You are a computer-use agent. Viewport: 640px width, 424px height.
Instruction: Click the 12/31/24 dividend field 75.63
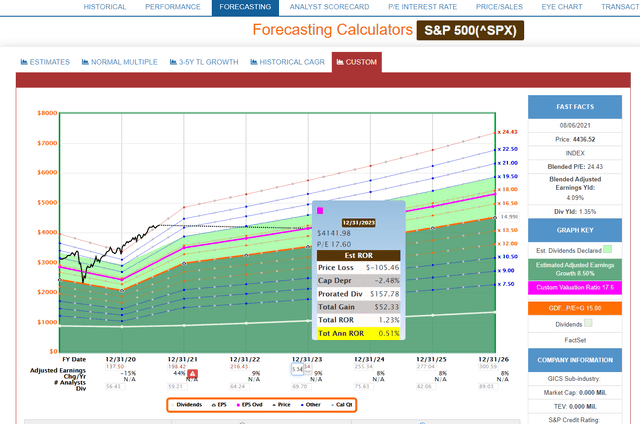click(362, 386)
